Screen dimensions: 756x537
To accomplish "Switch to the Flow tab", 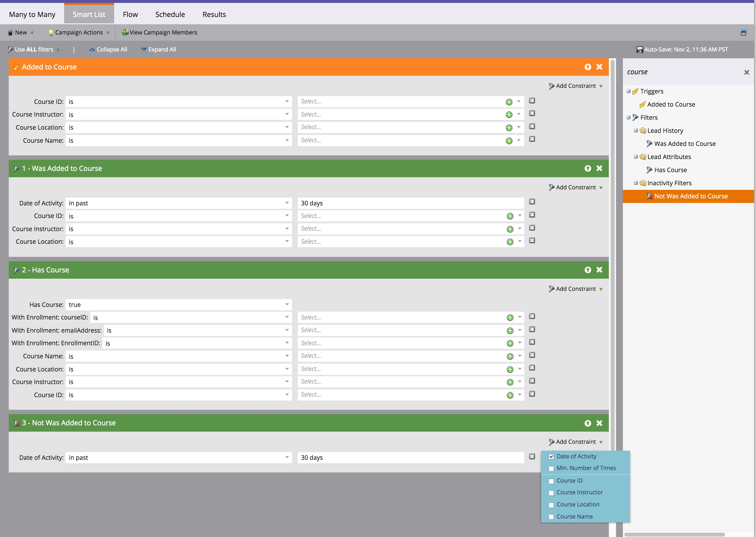I will (x=130, y=14).
